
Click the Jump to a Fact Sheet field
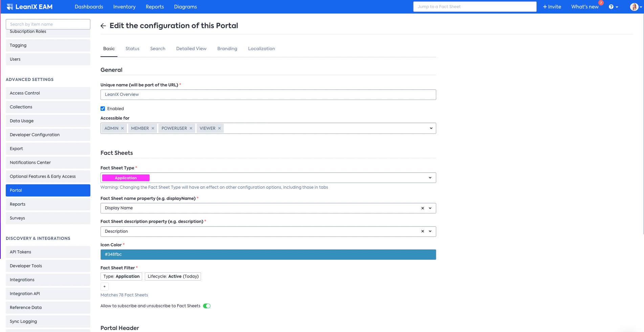click(x=474, y=7)
